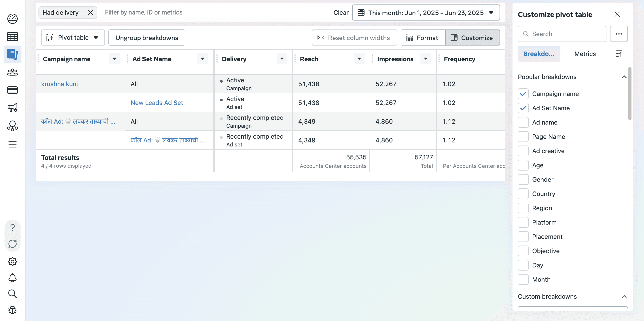Viewport: 644px width, 321px height.
Task: Open the date range dropdown This month
Action: 425,13
